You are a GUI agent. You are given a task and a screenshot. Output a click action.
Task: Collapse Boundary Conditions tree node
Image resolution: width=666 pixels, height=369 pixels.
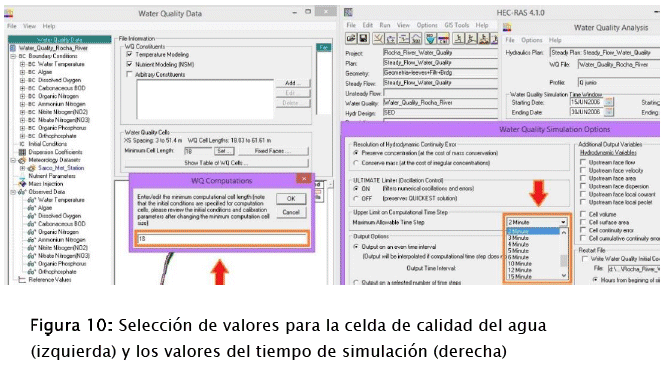click(x=13, y=56)
